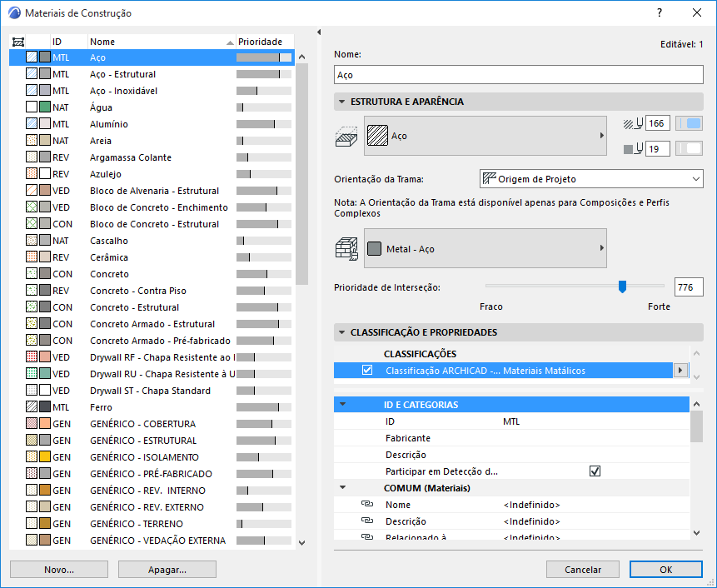Screen dimensions: 717x588
Task: Open Orientação da Trama dropdown
Action: pos(591,179)
